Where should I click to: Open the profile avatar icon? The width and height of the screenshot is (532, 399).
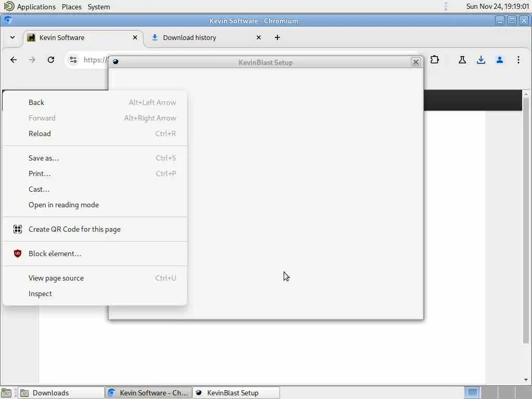499,60
